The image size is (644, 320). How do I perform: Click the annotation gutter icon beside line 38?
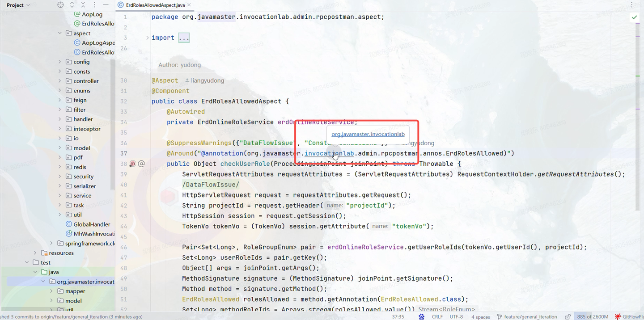pos(141,164)
